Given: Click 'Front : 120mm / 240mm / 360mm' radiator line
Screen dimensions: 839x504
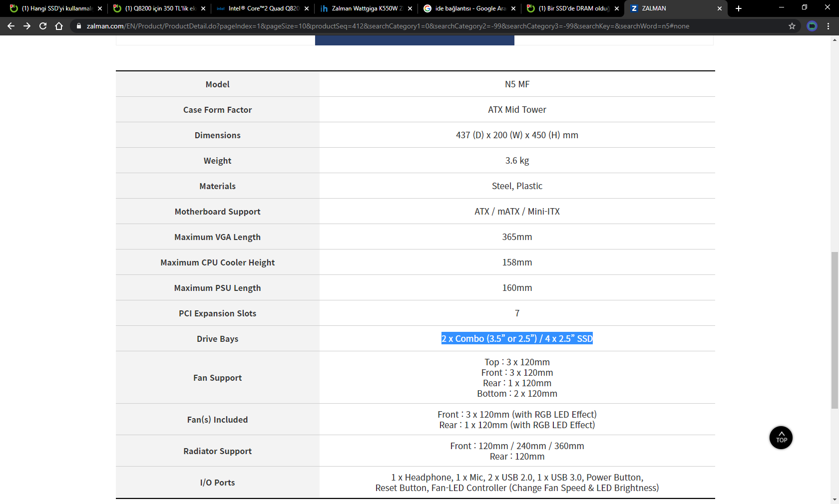Looking at the screenshot, I should pos(517,446).
